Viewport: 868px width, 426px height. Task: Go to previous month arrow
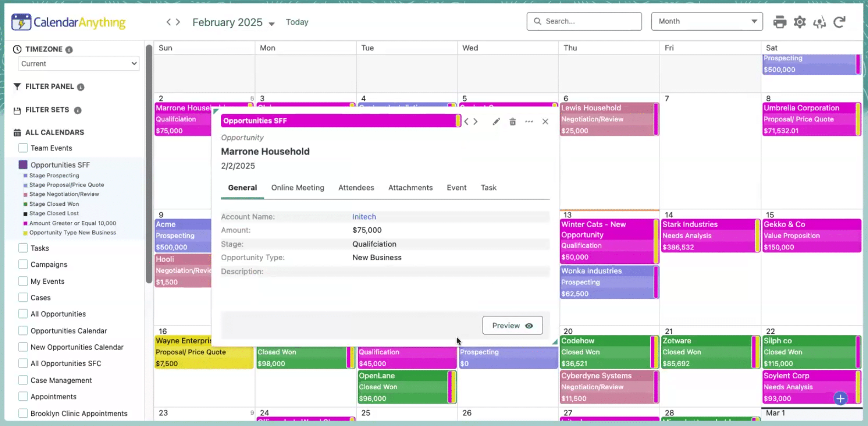pos(168,22)
